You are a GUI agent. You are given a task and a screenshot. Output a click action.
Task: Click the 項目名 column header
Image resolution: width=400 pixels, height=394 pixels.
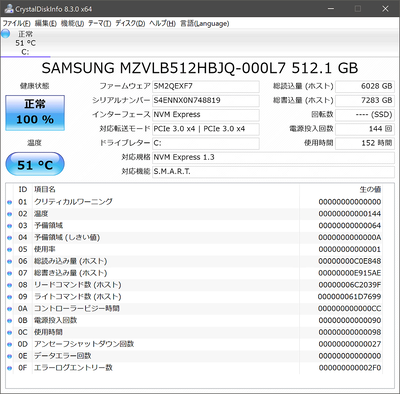45,190
